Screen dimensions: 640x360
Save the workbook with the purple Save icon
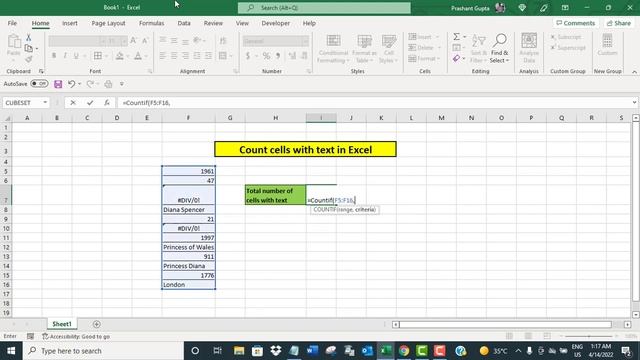(x=58, y=84)
